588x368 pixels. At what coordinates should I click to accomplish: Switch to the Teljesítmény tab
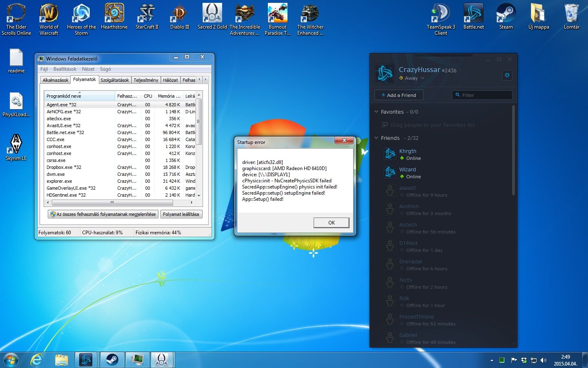[146, 80]
